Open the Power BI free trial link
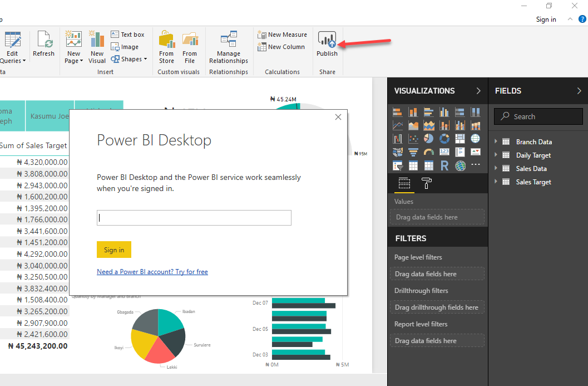 (x=152, y=271)
